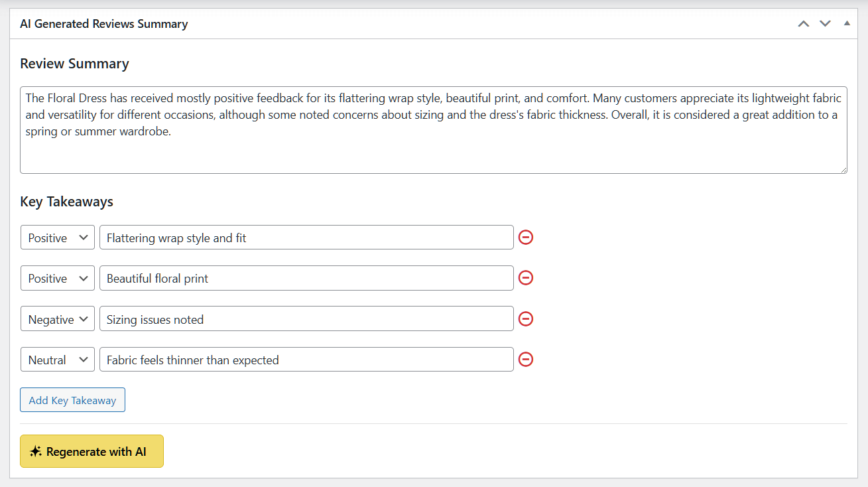868x487 pixels.
Task: Change the Neutral sentiment dropdown
Action: 58,360
